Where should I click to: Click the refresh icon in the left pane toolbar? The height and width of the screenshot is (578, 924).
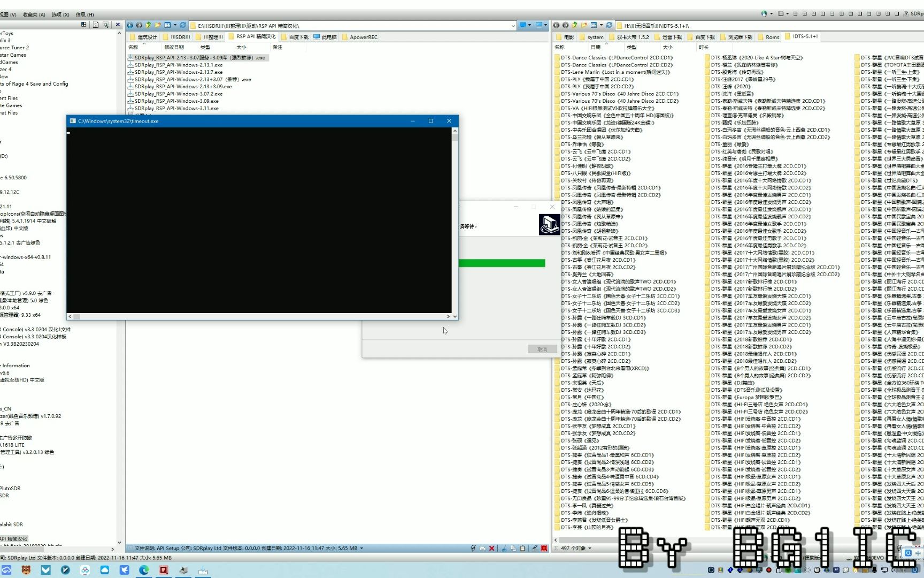point(183,25)
